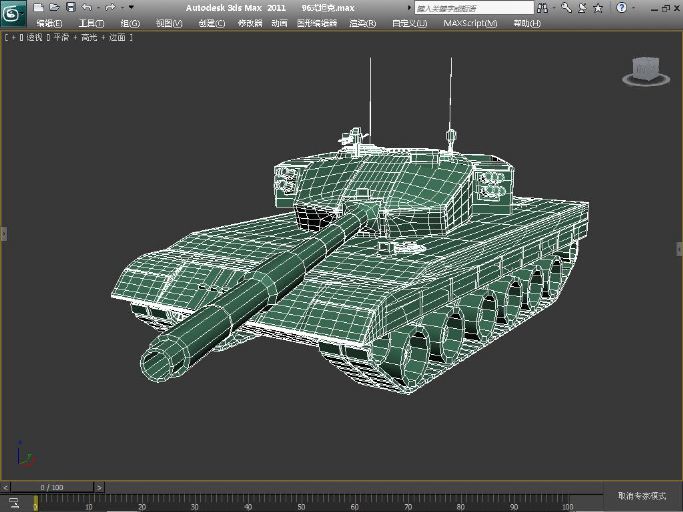
Task: Open the 工具(T) Tools menu
Action: [x=91, y=24]
